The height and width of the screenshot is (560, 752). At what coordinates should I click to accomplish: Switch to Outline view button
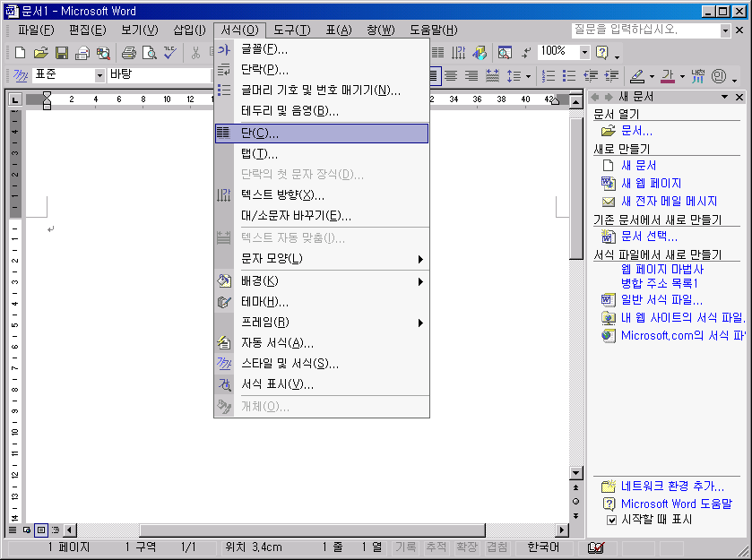[56, 530]
